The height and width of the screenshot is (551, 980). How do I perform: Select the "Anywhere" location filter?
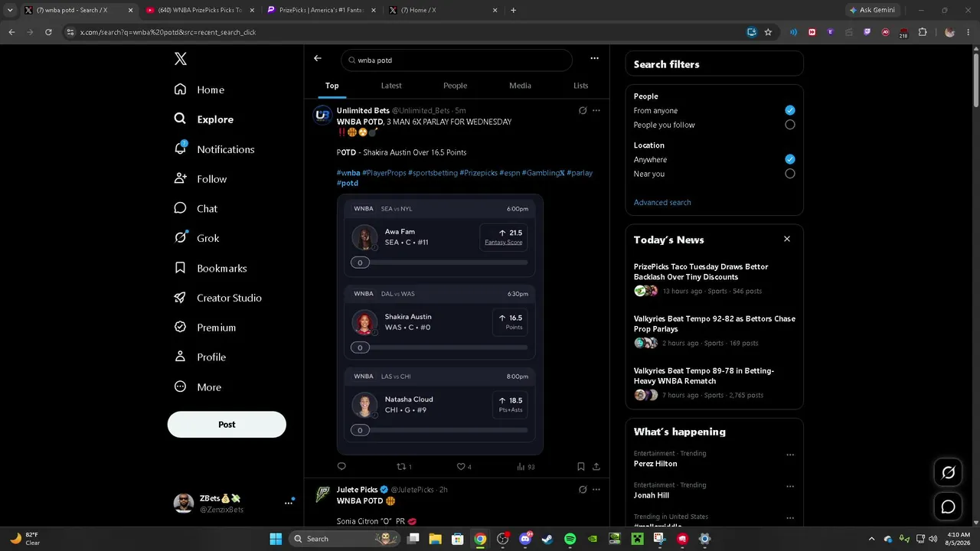(x=790, y=159)
